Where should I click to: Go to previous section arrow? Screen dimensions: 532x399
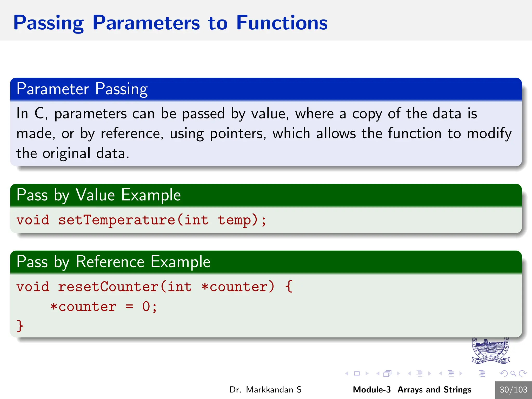(x=441, y=374)
